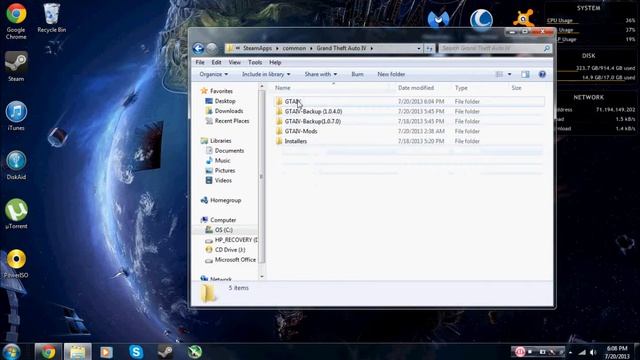Click the Explorer Forward arrow button
Viewport: 640px width, 360px height.
pyautogui.click(x=211, y=49)
